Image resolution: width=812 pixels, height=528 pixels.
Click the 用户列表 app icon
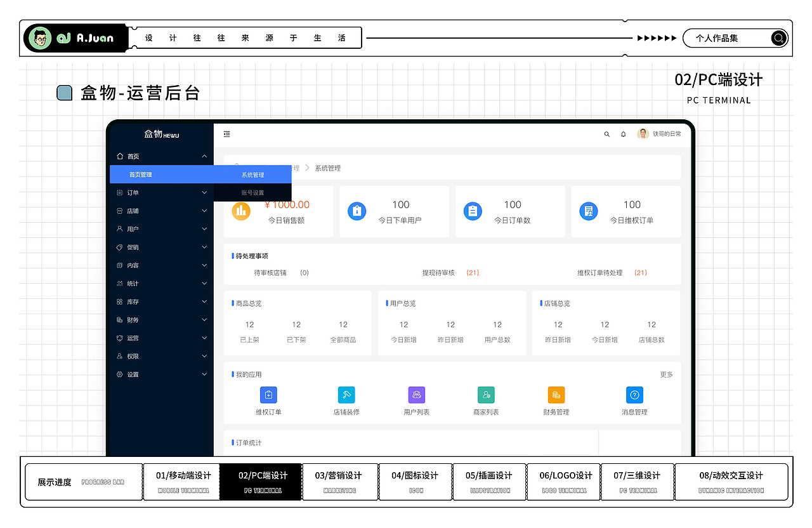click(x=416, y=395)
